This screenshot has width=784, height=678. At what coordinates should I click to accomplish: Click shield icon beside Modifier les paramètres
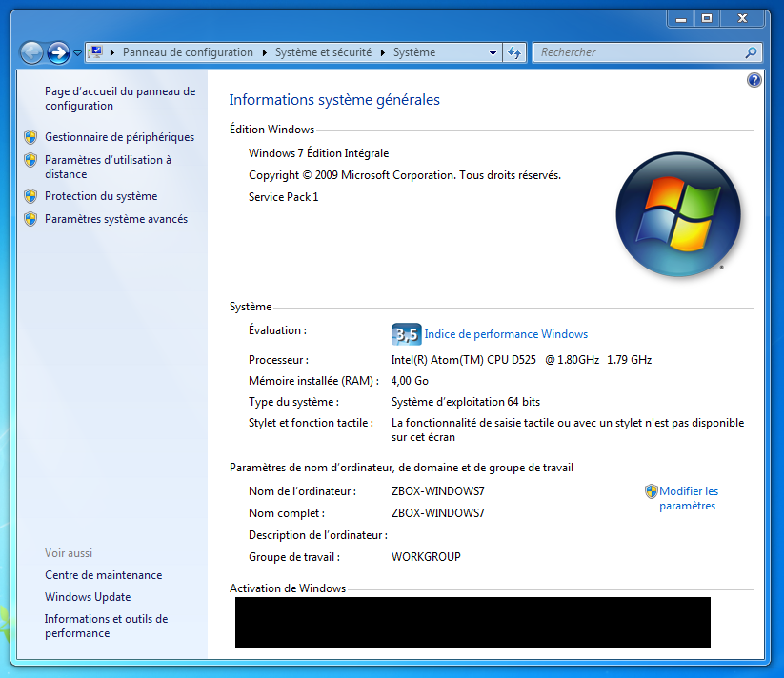pos(652,491)
